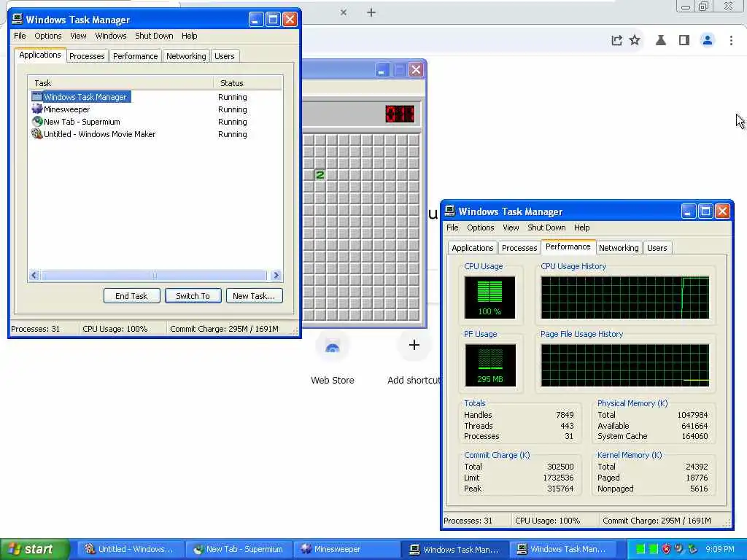This screenshot has height=560, width=747.
Task: Click the right Task Manager title bar icon
Action: tap(449, 211)
